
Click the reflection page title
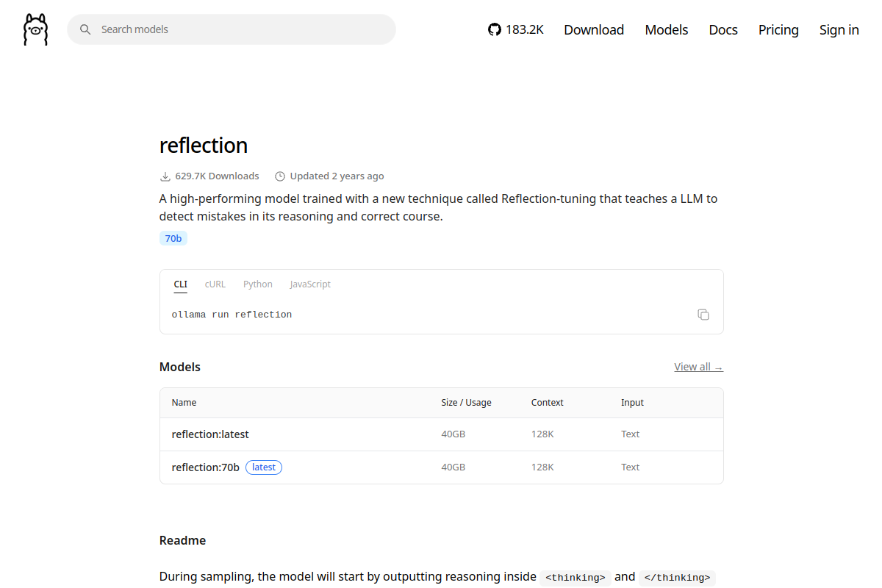pyautogui.click(x=204, y=145)
